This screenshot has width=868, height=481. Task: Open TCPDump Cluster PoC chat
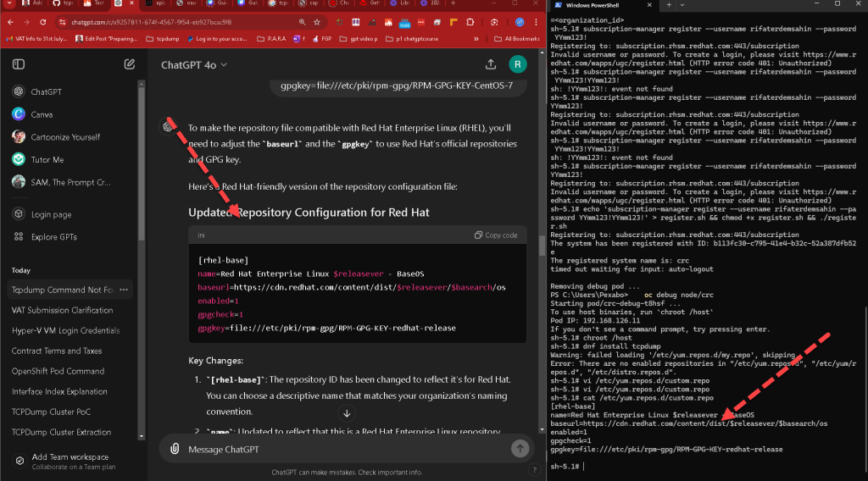click(51, 412)
